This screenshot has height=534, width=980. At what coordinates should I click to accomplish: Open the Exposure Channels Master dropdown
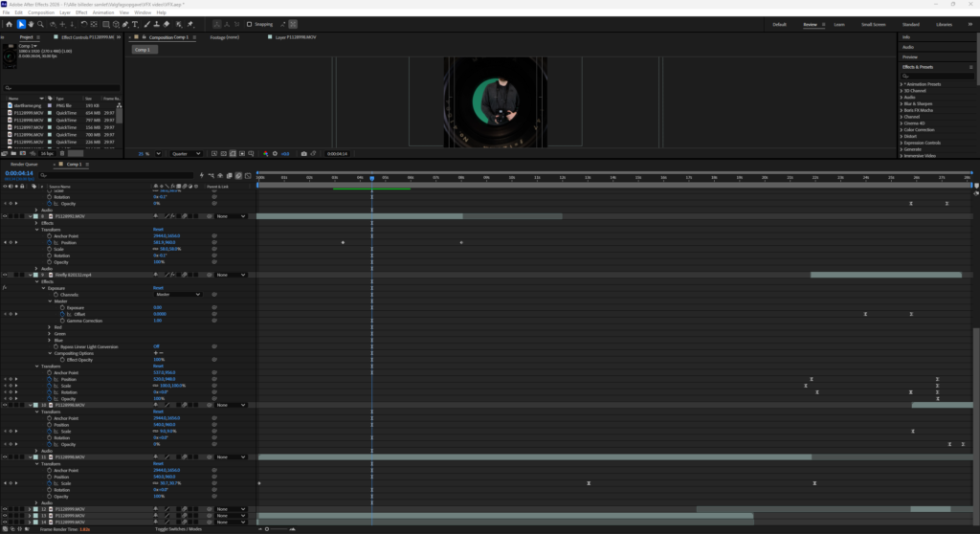177,295
